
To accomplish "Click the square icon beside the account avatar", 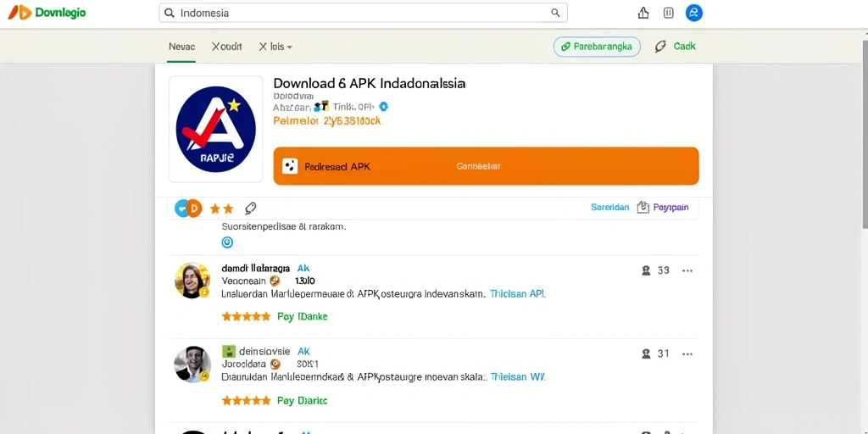I will point(668,13).
